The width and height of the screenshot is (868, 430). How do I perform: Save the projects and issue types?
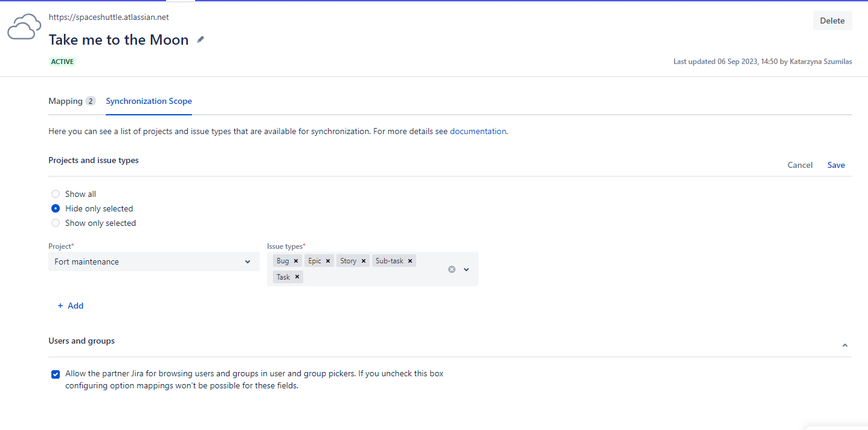point(836,165)
